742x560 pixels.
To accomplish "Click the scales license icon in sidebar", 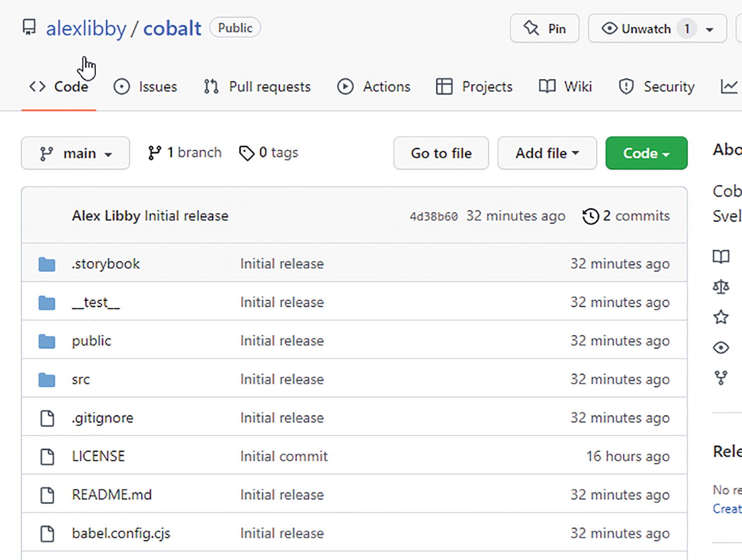I will click(721, 287).
